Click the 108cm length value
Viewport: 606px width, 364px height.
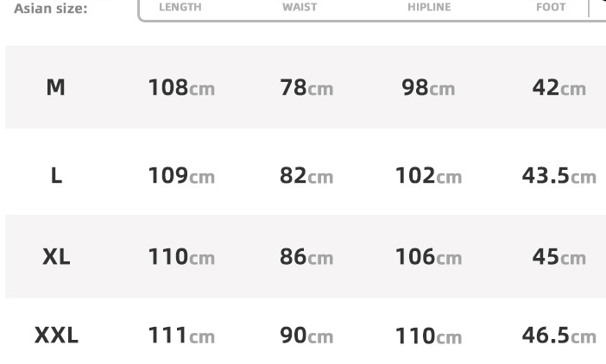point(181,88)
